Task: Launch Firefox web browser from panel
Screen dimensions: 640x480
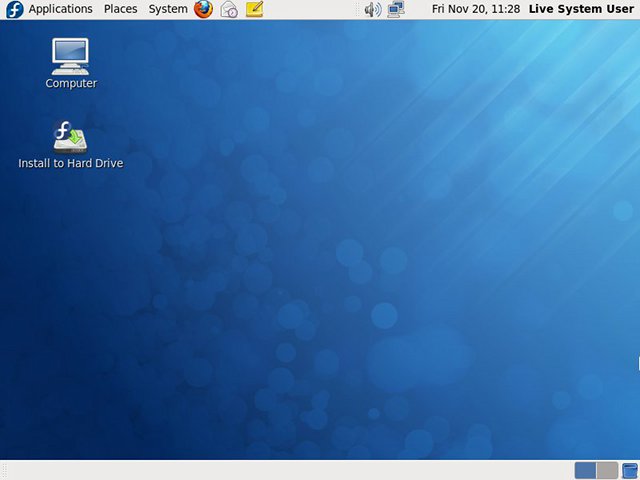Action: pos(203,9)
